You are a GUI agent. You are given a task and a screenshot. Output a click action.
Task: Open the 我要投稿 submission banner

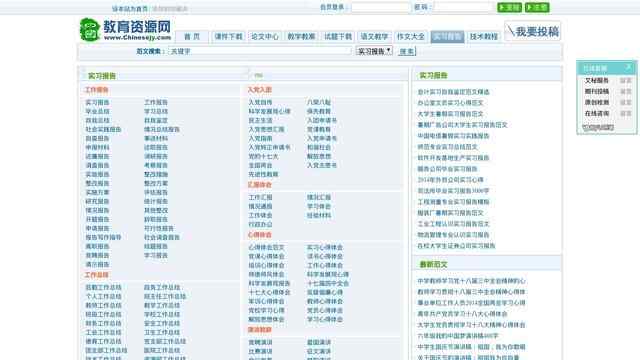click(533, 31)
